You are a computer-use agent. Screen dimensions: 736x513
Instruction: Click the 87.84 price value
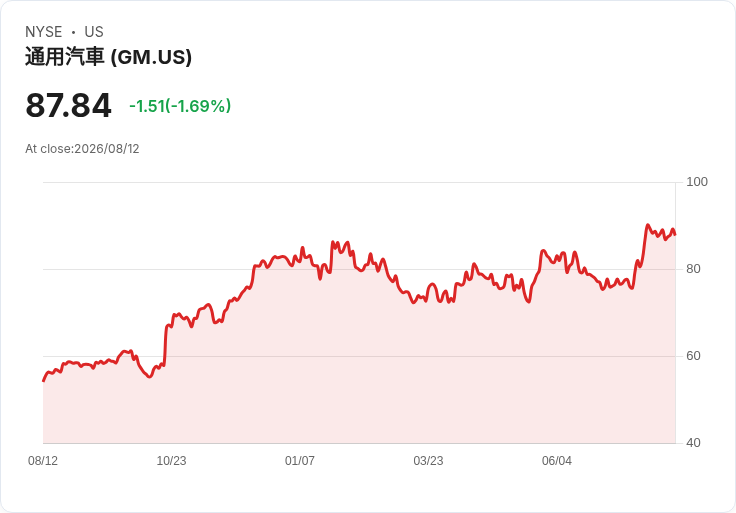[69, 105]
